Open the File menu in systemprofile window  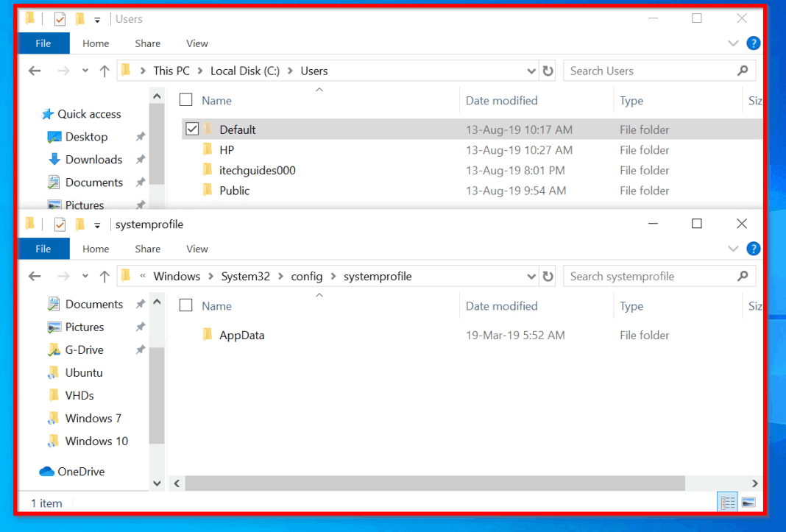pyautogui.click(x=43, y=249)
